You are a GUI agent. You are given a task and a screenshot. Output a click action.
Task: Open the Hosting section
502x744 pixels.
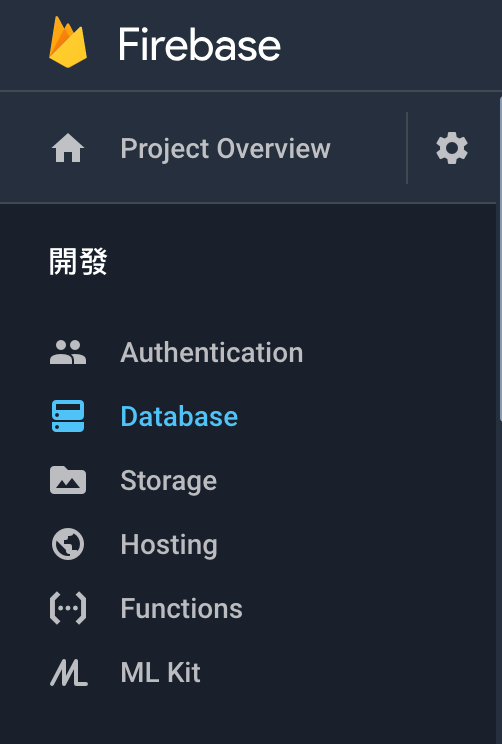click(x=169, y=545)
